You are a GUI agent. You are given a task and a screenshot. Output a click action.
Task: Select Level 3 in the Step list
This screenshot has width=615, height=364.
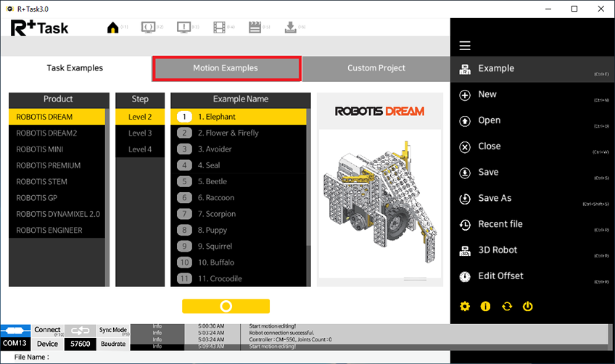pyautogui.click(x=140, y=133)
